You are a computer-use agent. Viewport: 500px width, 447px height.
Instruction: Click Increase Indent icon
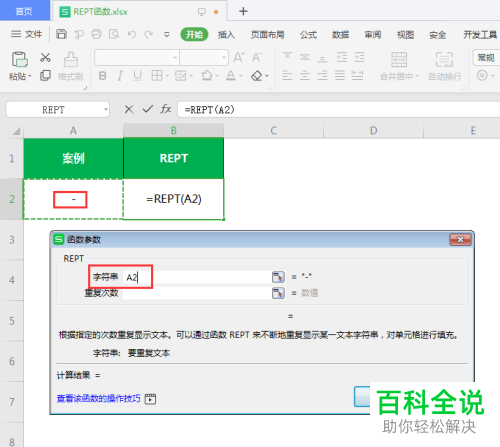[x=359, y=57]
